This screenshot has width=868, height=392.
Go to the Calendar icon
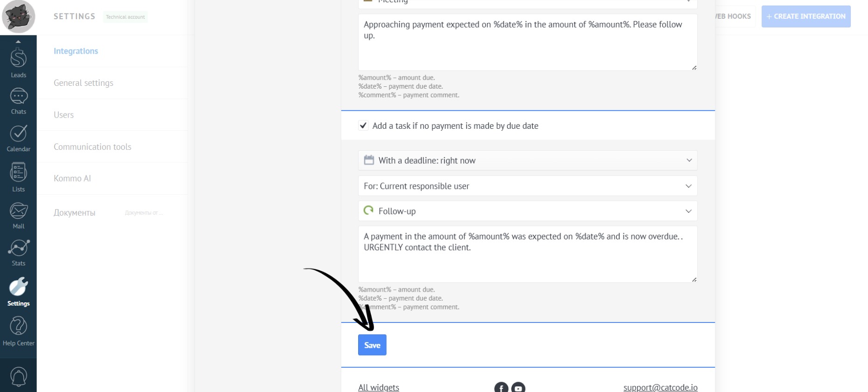(18, 138)
